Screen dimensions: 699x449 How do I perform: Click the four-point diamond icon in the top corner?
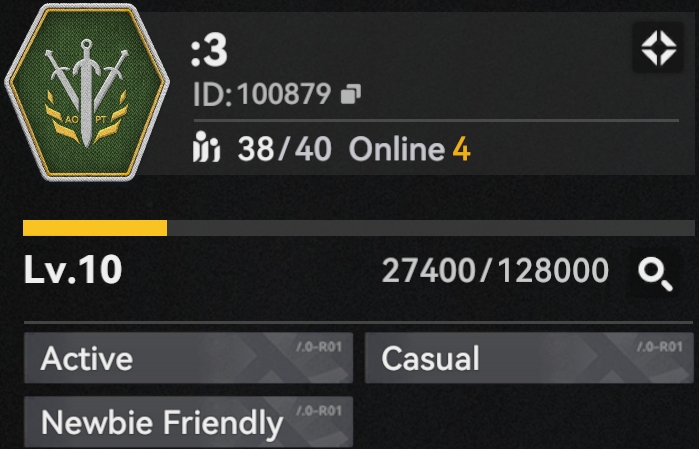(x=658, y=47)
